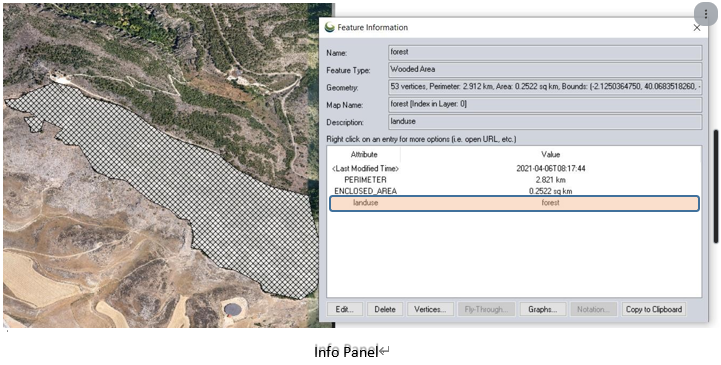Click the Delete button

click(385, 309)
